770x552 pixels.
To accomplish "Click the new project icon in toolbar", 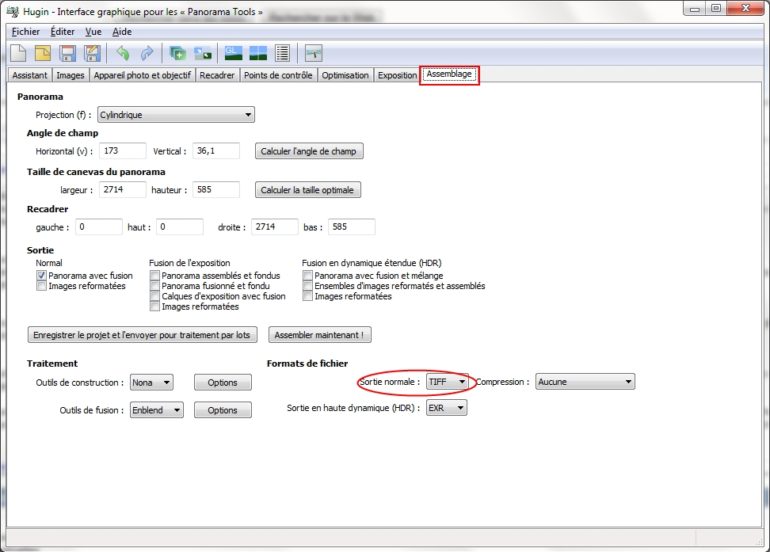I will (18, 53).
